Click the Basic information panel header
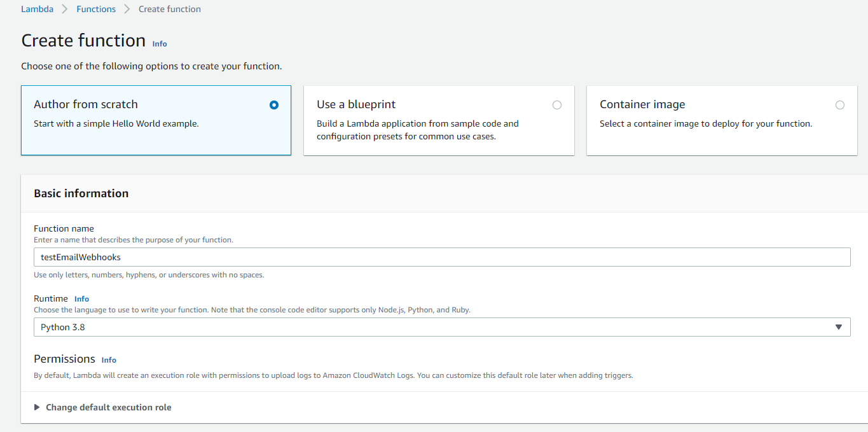868x432 pixels. pos(81,193)
